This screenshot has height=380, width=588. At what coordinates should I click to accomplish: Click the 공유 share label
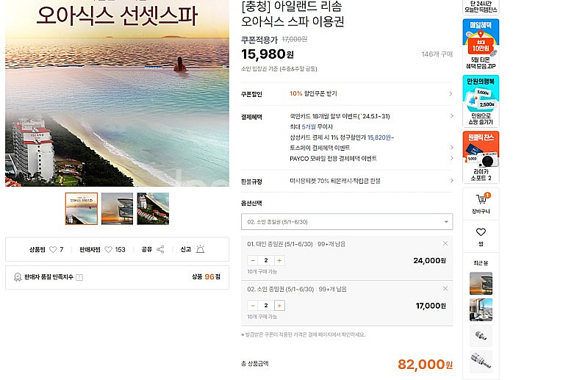[x=146, y=249]
